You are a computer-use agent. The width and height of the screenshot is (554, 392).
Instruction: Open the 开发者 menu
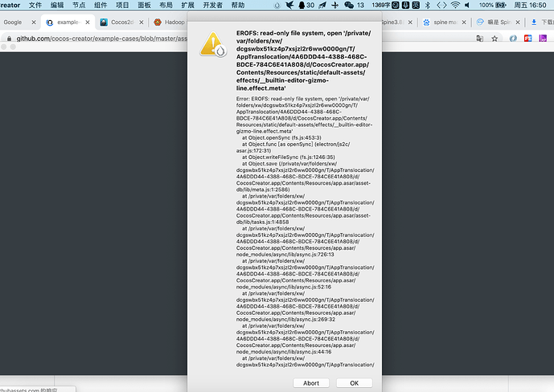pyautogui.click(x=213, y=5)
